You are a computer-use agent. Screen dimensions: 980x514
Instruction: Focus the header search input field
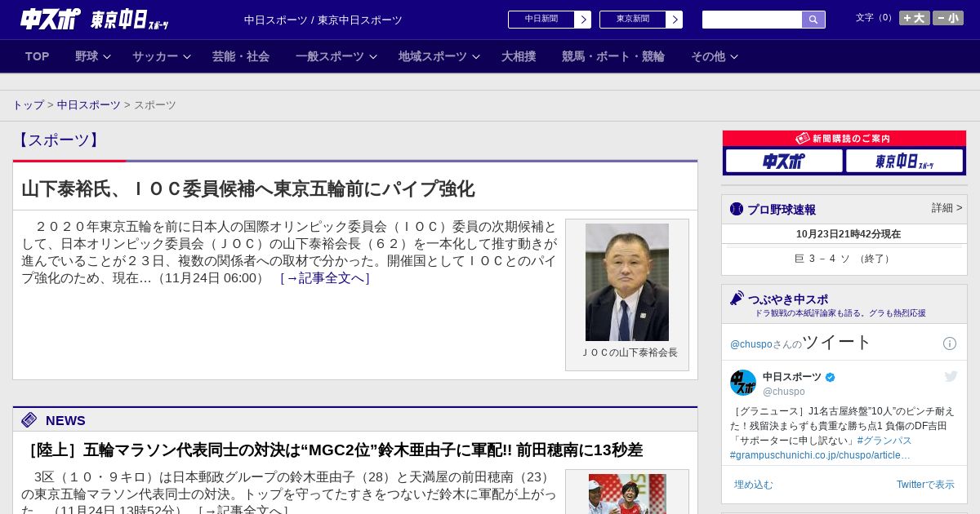752,20
